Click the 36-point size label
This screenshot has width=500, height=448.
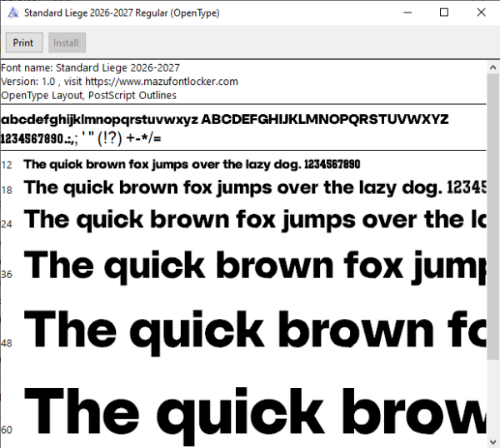point(7,274)
